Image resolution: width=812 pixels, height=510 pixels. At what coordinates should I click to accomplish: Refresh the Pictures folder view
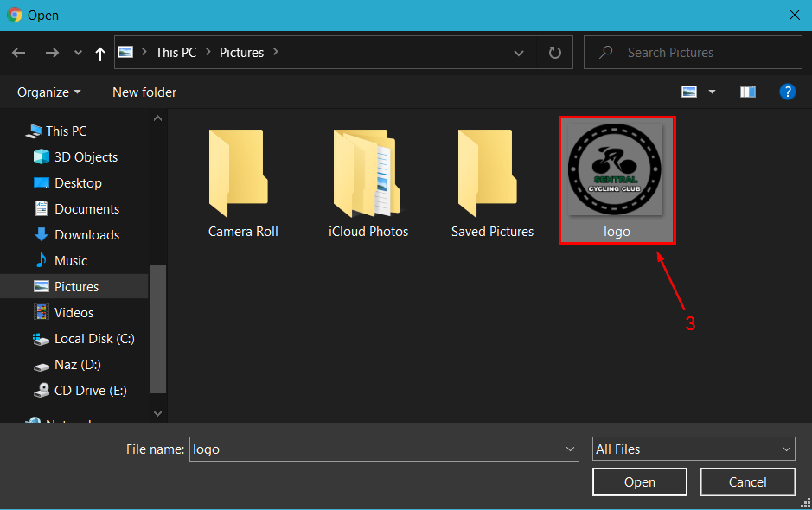tap(555, 53)
